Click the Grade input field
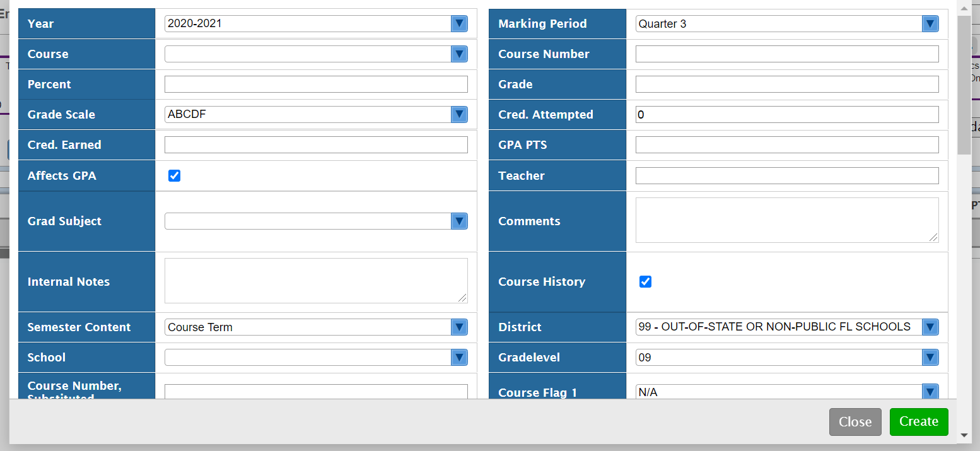Screen dimensions: 980x451 pyautogui.click(x=787, y=85)
